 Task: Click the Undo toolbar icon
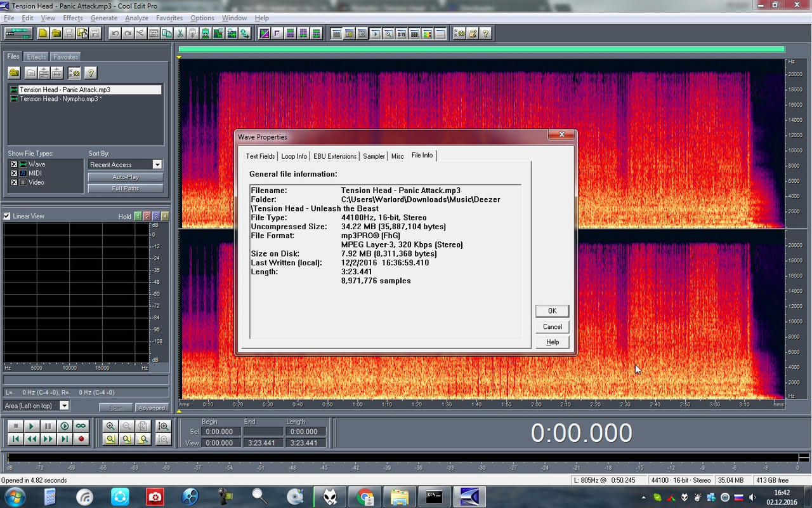(x=115, y=33)
